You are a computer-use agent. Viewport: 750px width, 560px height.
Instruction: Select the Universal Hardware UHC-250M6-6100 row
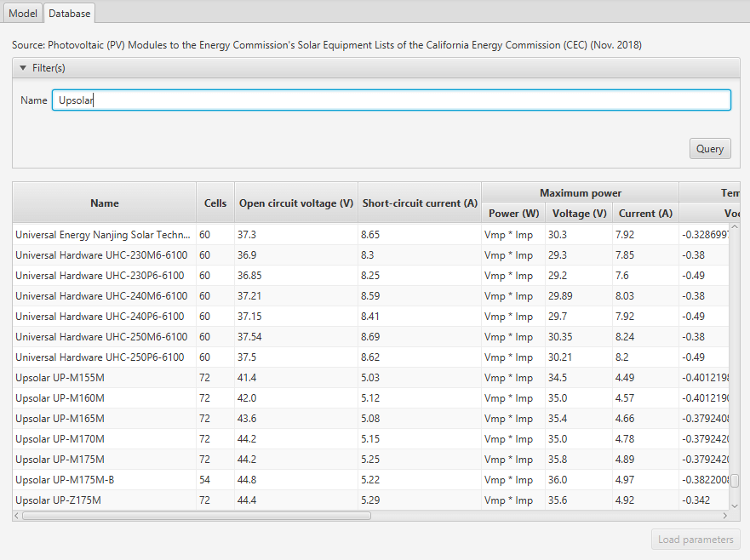pos(370,337)
